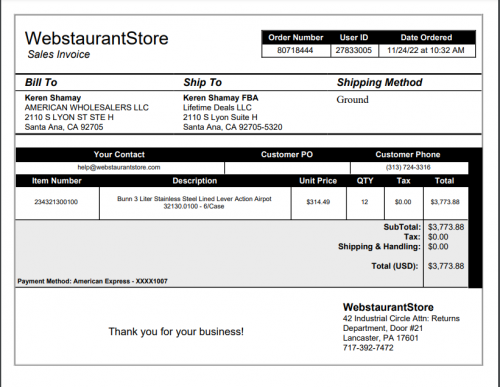Select the phone number 717-392-7472
Image resolution: width=500 pixels, height=387 pixels.
368,348
